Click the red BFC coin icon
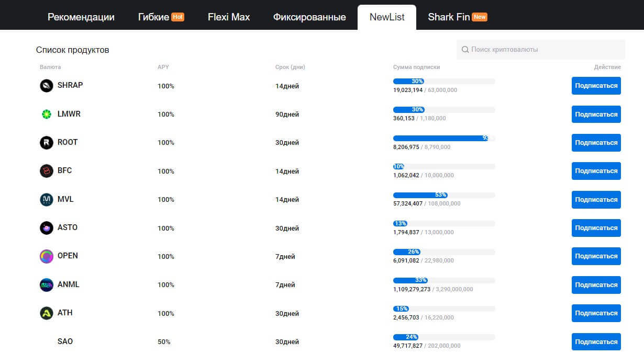 point(47,171)
